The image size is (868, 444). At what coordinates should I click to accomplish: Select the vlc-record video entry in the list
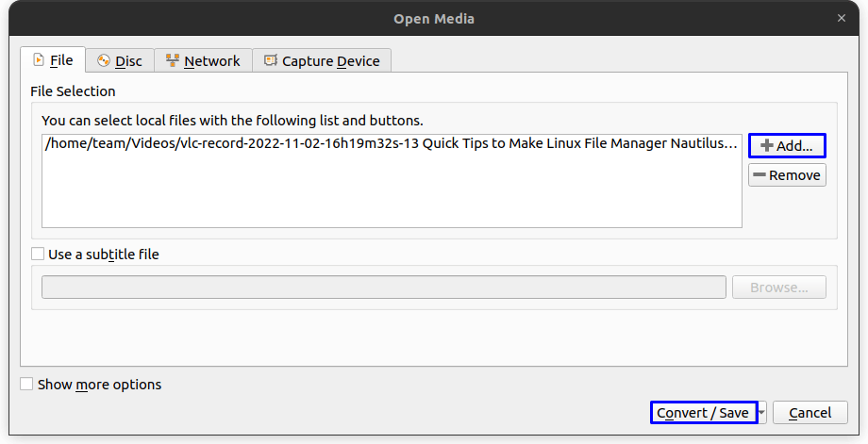(391, 143)
